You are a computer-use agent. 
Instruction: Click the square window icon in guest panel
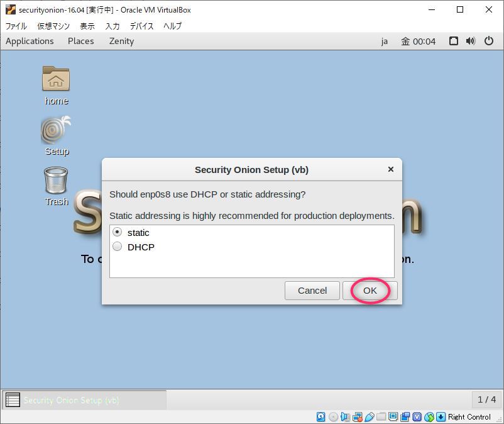pos(454,41)
